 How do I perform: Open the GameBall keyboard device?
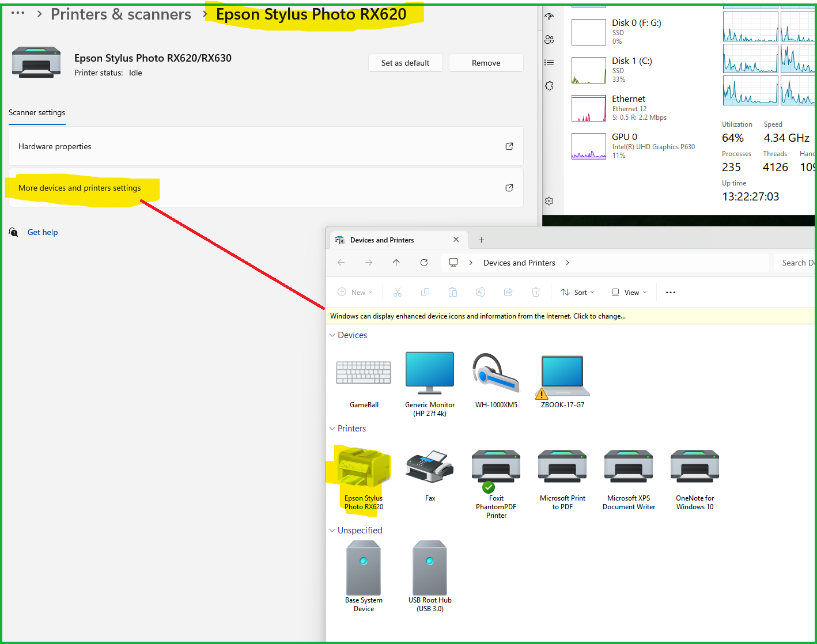tap(364, 379)
